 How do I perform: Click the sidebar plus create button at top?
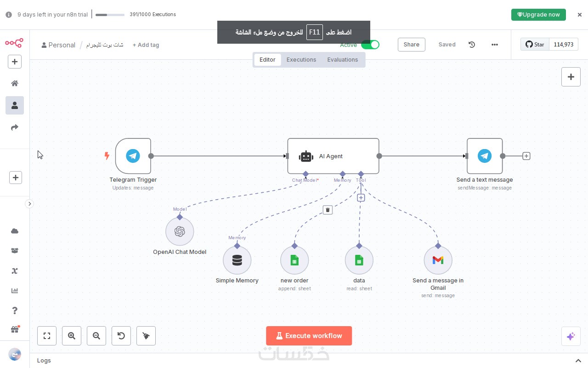click(15, 62)
